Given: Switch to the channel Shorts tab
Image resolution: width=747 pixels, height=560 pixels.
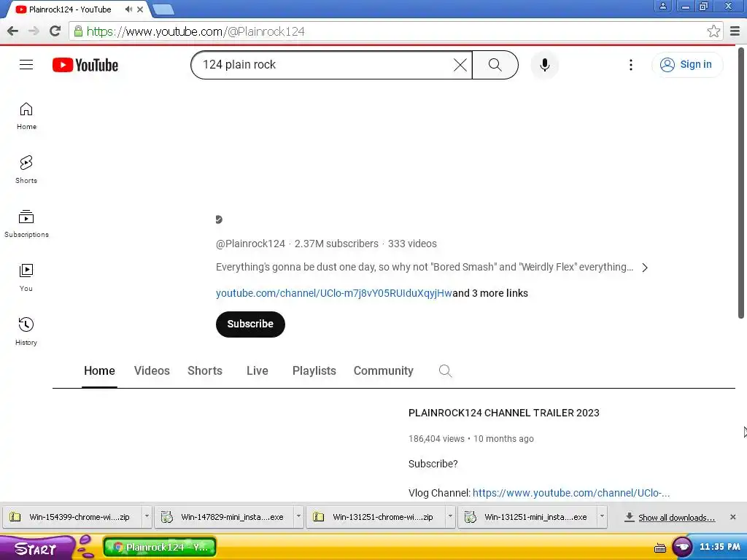Looking at the screenshot, I should (205, 370).
